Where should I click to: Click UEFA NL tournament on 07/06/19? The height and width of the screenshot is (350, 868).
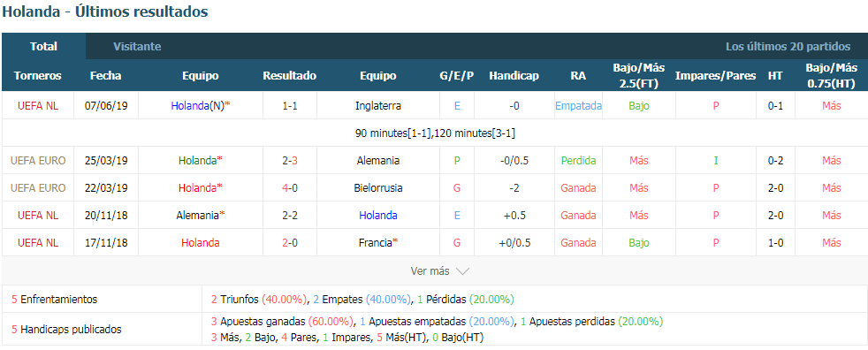tap(38, 106)
